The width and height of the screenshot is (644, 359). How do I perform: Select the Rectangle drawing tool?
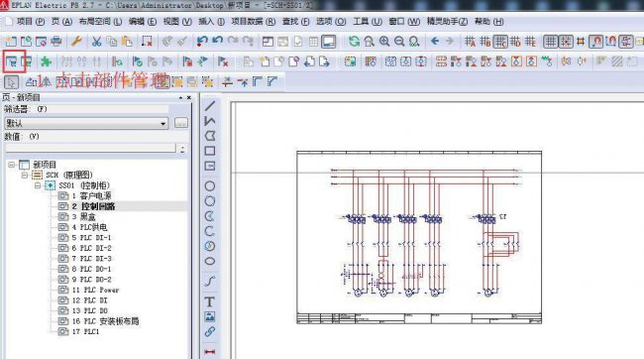(210, 151)
